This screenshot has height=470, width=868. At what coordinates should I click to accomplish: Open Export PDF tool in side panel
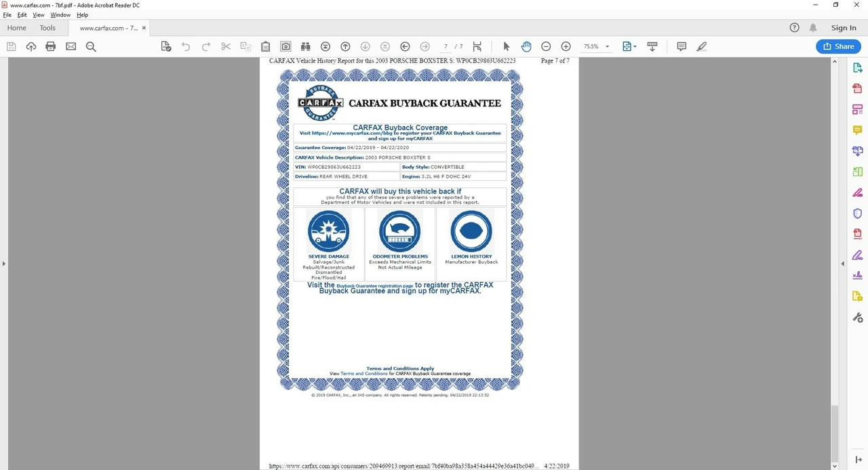pos(857,68)
